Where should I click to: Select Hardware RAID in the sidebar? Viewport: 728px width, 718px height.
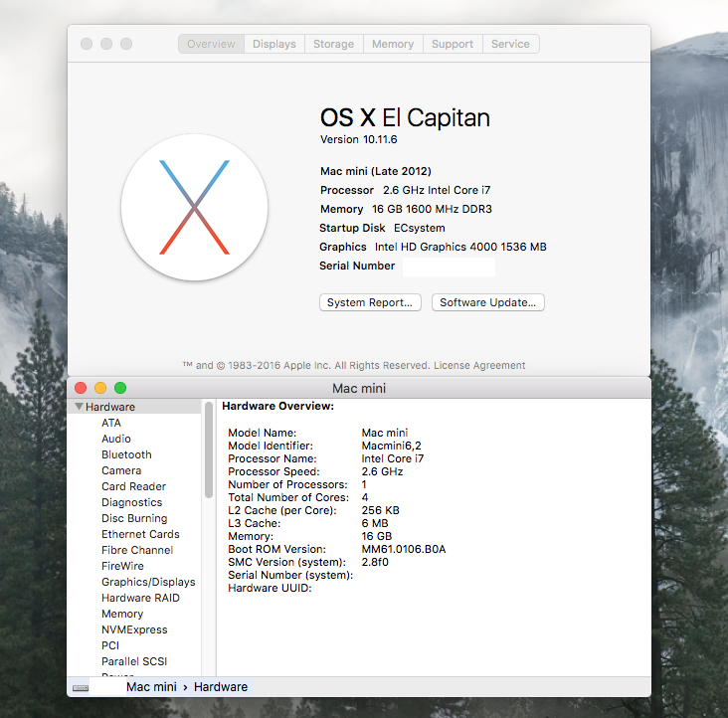coord(140,598)
